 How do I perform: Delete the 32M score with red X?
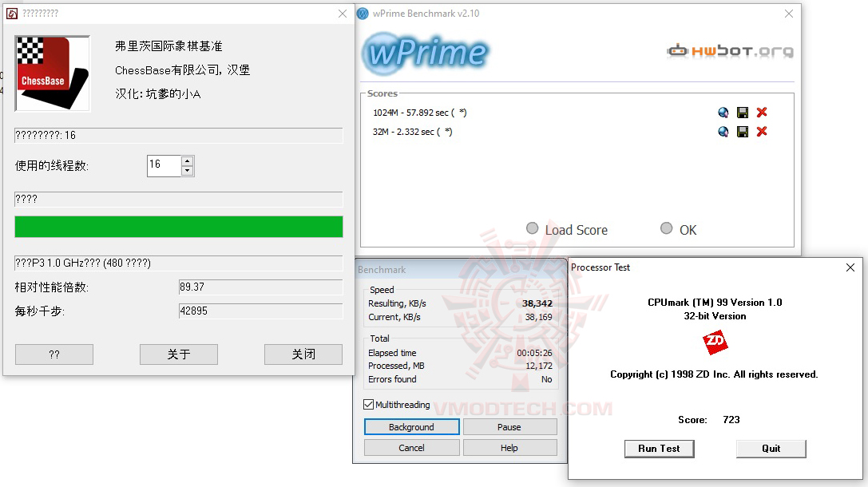pos(762,132)
